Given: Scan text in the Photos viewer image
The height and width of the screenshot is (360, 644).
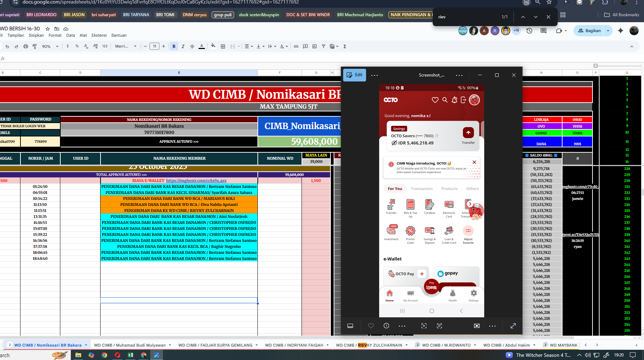Looking at the screenshot, I should pyautogui.click(x=439, y=326).
